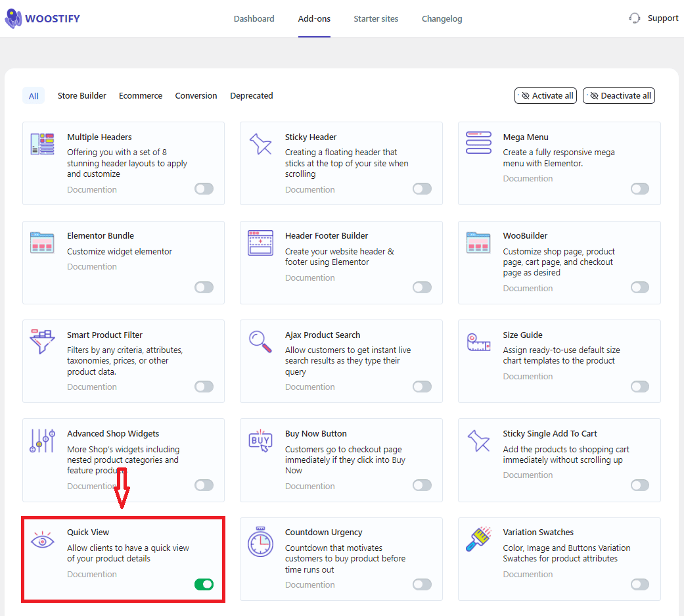Switch on Sticky Single Add To Cart
Screen dimensions: 684x616
pos(640,485)
